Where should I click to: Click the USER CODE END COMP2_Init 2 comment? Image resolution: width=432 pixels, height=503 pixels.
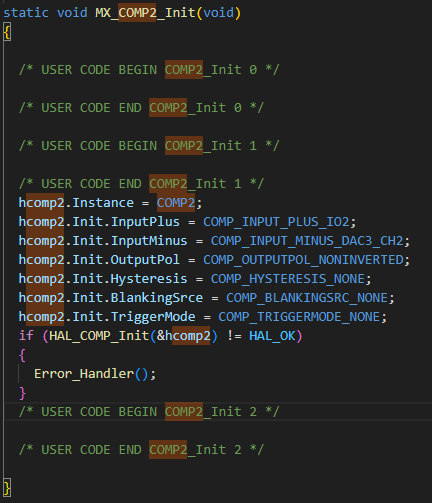click(x=141, y=450)
